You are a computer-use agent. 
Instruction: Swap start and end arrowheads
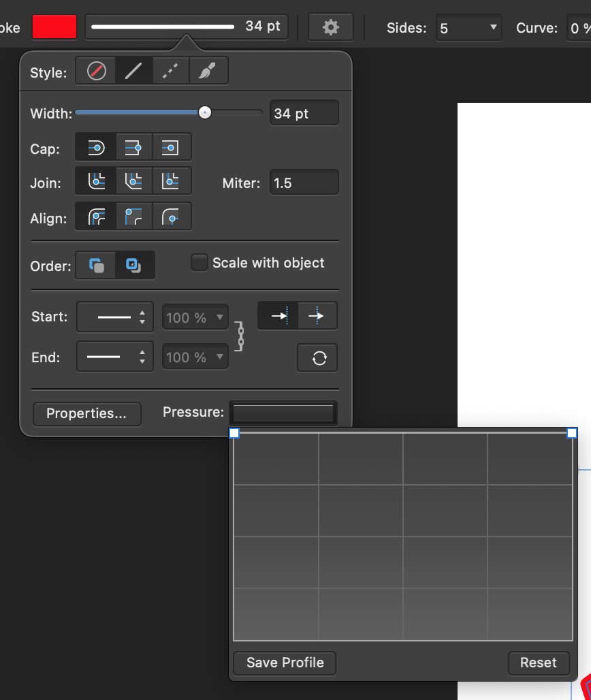click(x=317, y=357)
